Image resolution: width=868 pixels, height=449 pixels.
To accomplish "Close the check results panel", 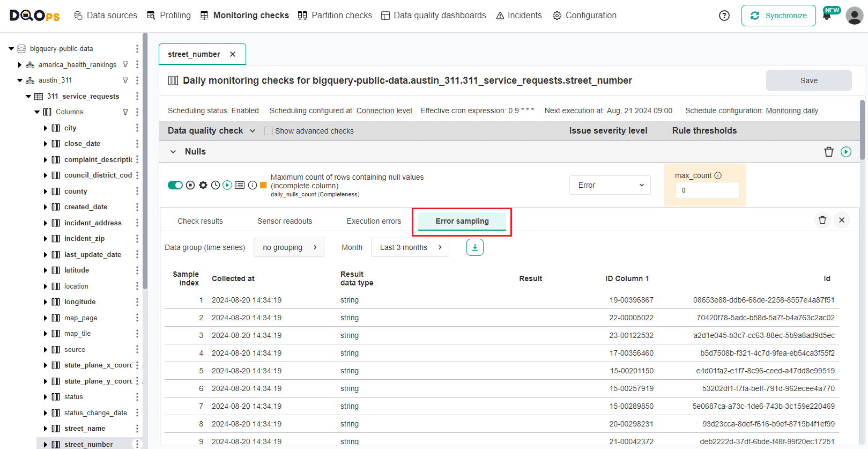I will pyautogui.click(x=842, y=220).
